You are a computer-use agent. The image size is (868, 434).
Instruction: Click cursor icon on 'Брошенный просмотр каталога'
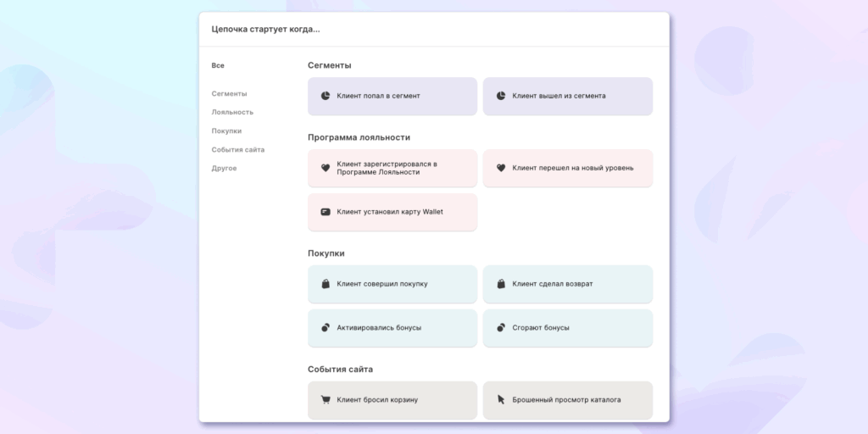point(501,399)
